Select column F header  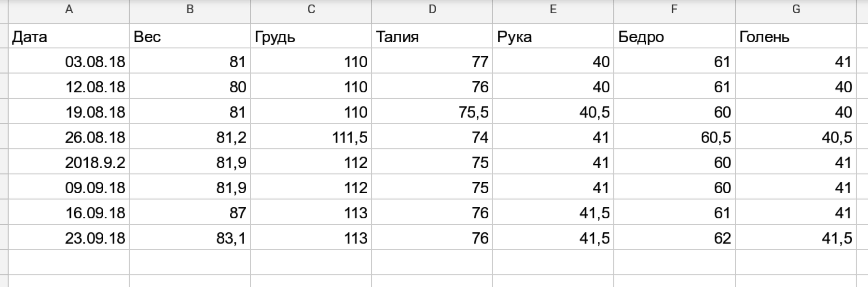coord(674,9)
